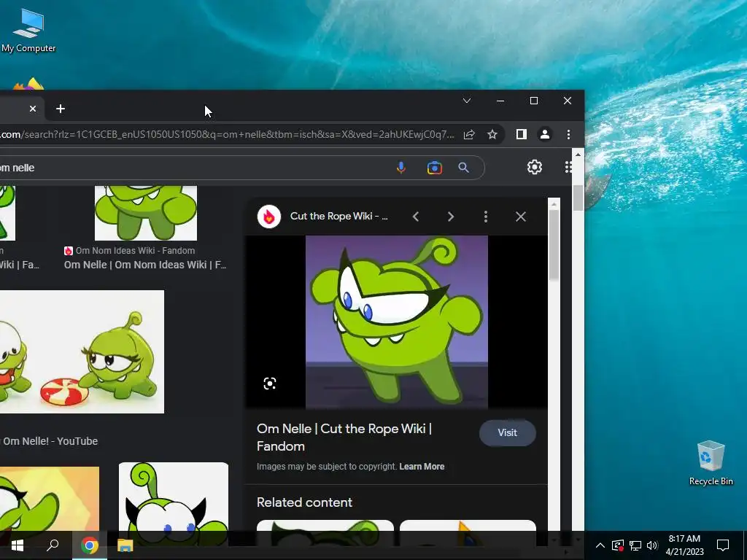The image size is (747, 560).
Task: Go to previous image in preview
Action: point(415,217)
